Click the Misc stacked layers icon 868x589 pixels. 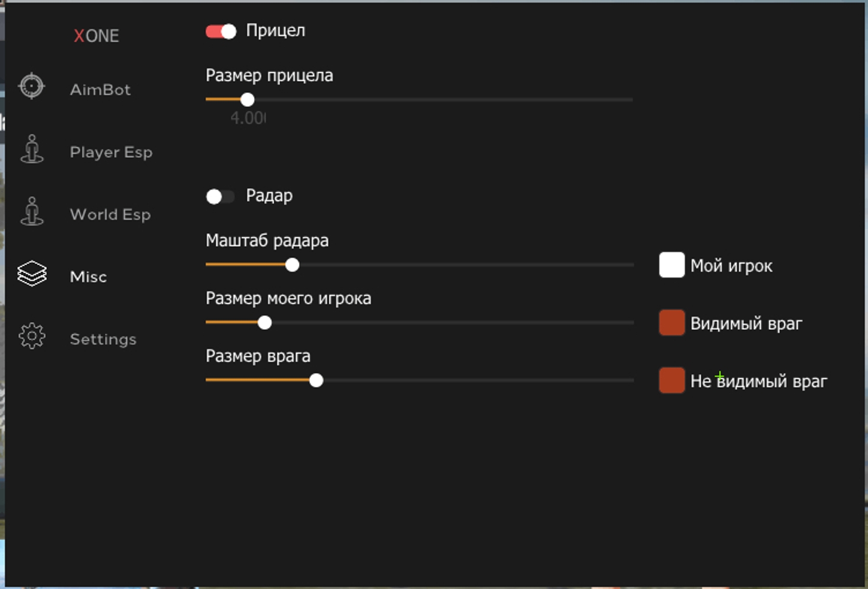(x=32, y=274)
